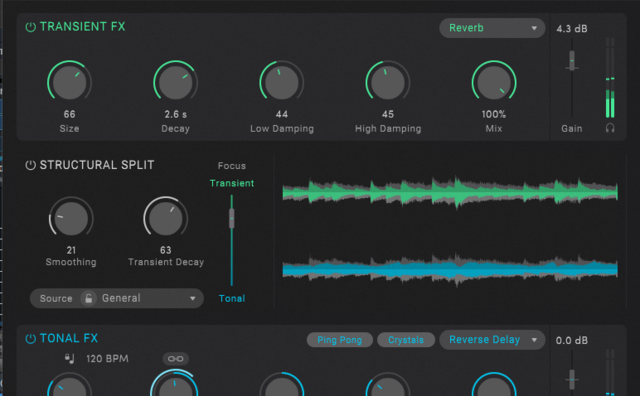Click the High Damping knob

coord(388,82)
